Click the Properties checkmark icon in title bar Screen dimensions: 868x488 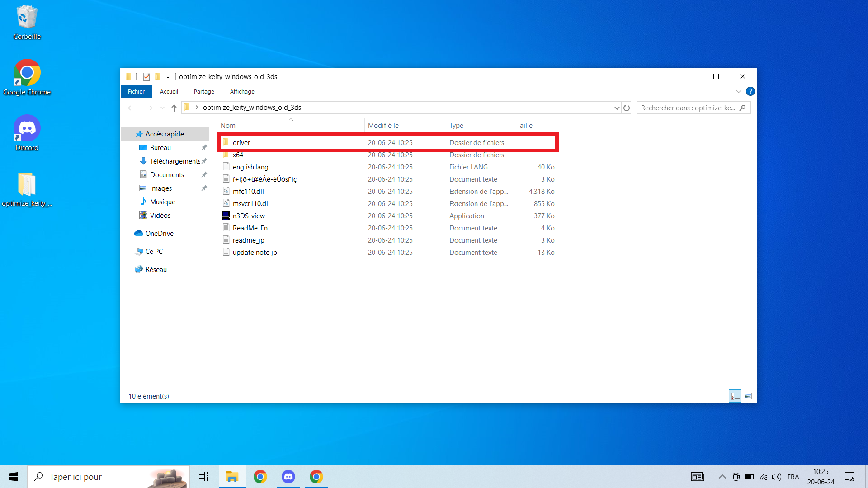pyautogui.click(x=146, y=77)
